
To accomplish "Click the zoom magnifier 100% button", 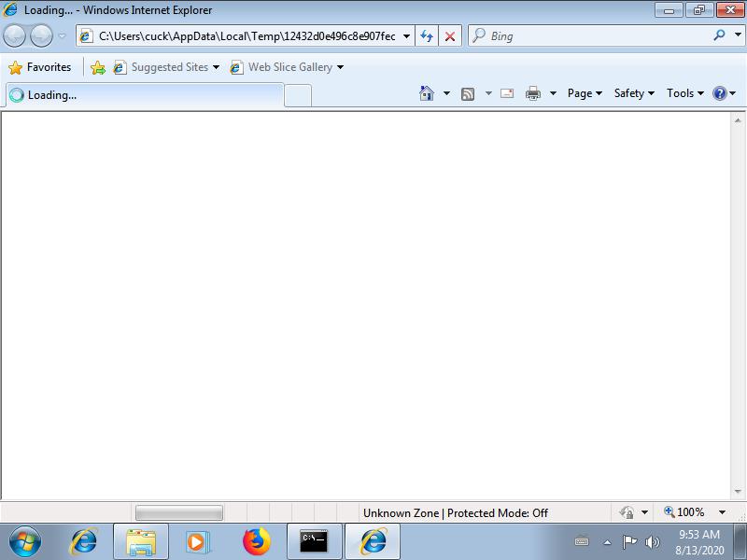I will 684,512.
